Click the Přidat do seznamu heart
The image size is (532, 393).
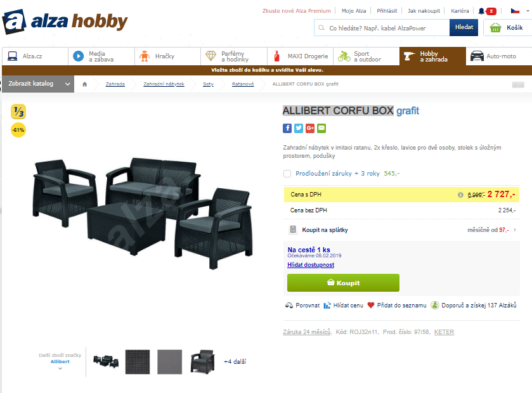(x=371, y=305)
